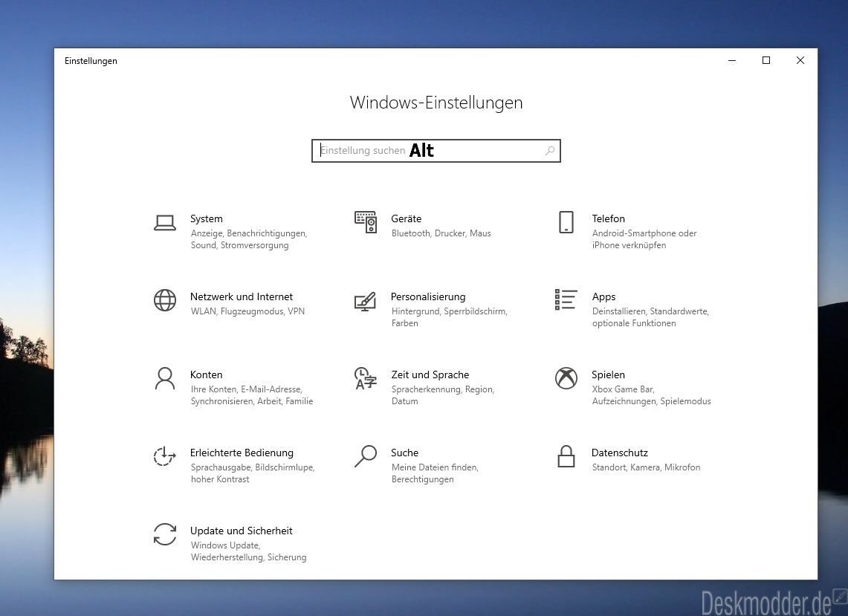The image size is (848, 616).
Task: Open the Datenschutz heading
Action: click(620, 453)
